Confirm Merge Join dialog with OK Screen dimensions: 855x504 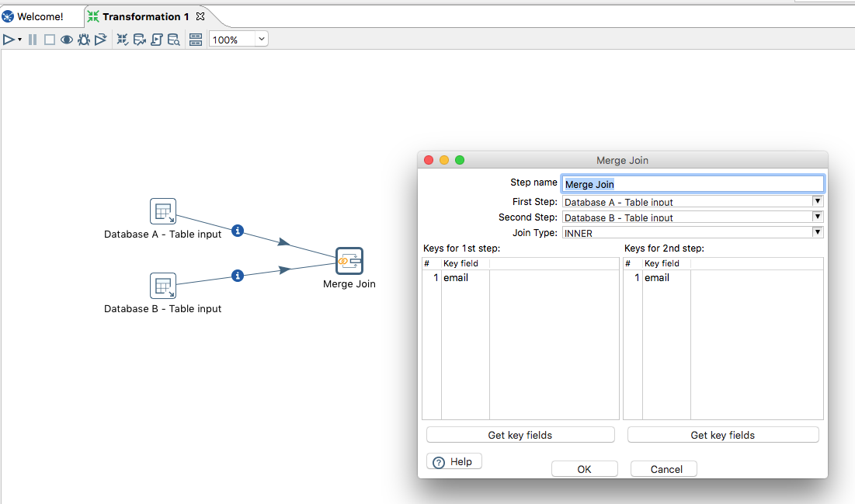(585, 469)
